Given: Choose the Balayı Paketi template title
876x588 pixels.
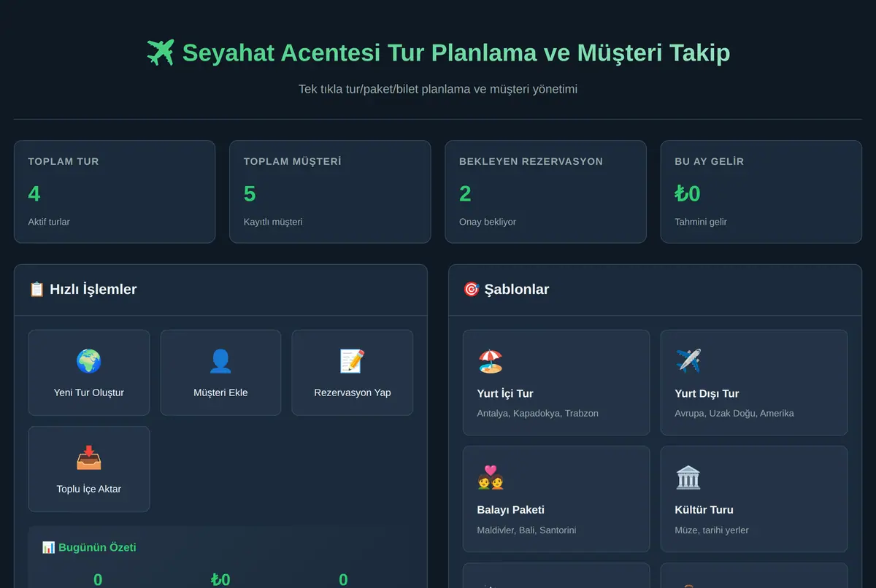Looking at the screenshot, I should coord(511,510).
